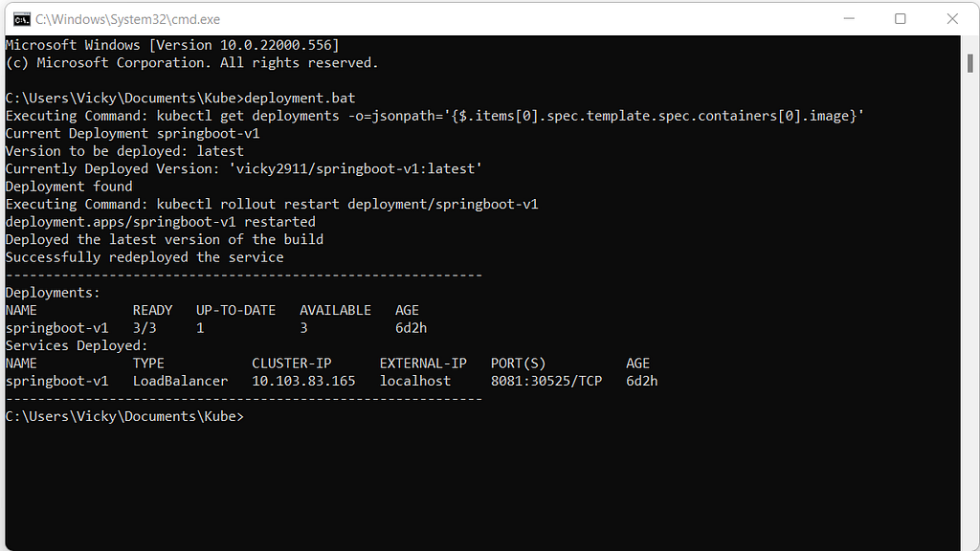Click the Deployments: heading line

53,293
